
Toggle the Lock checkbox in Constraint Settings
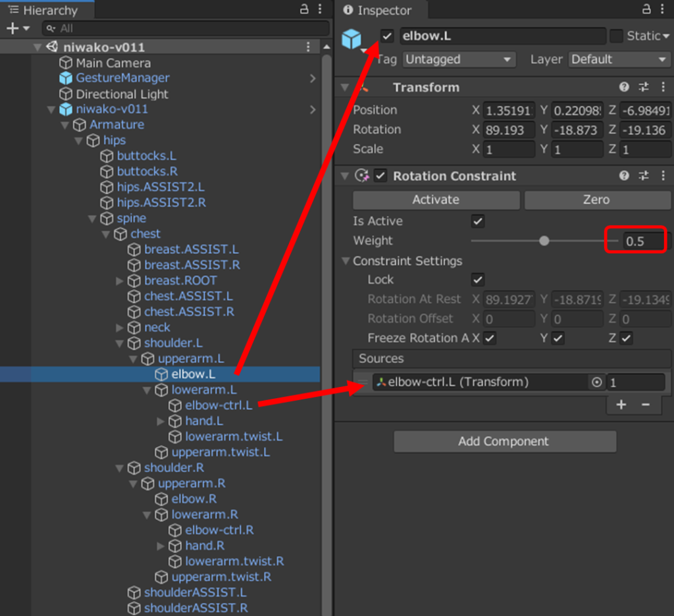pos(478,280)
